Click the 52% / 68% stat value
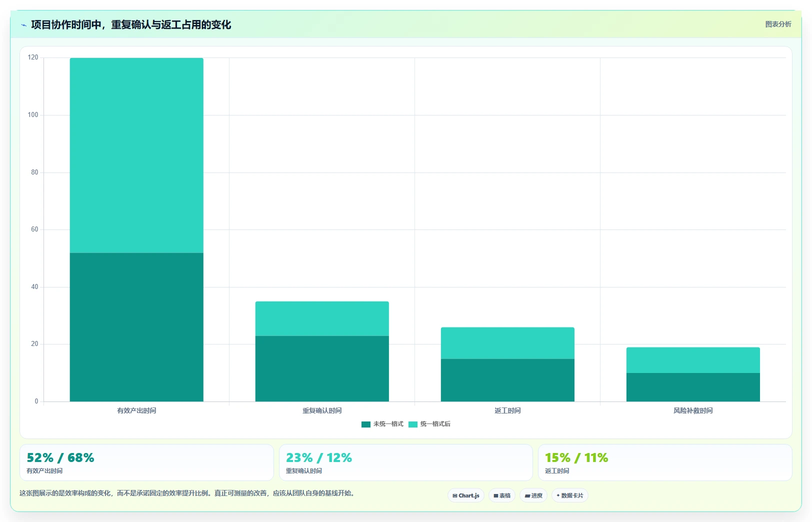Screen dimensions: 812x522 click(60, 457)
